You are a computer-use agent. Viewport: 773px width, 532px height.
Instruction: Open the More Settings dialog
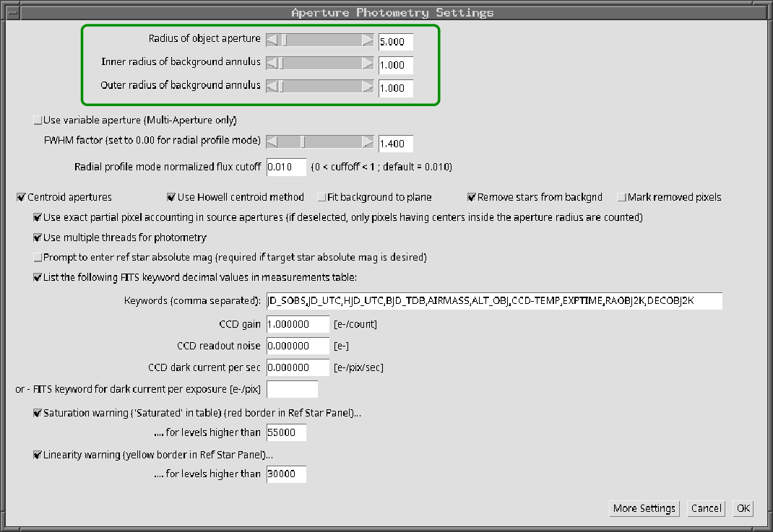(644, 508)
